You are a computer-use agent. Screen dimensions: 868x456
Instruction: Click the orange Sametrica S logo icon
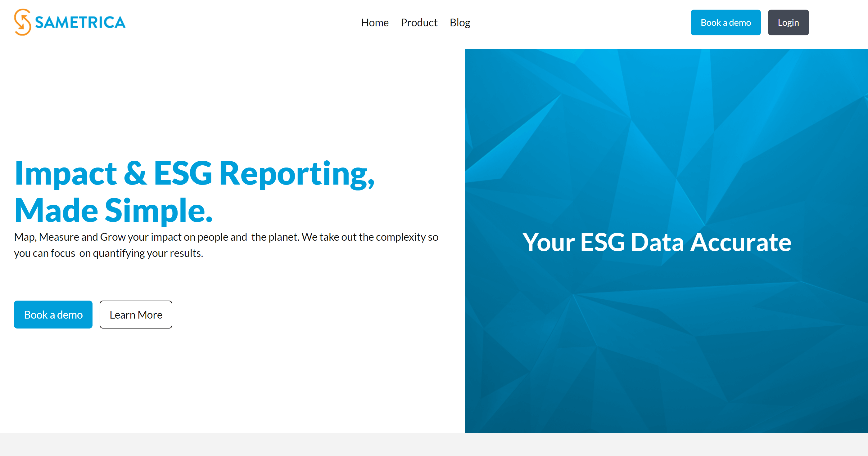tap(23, 22)
